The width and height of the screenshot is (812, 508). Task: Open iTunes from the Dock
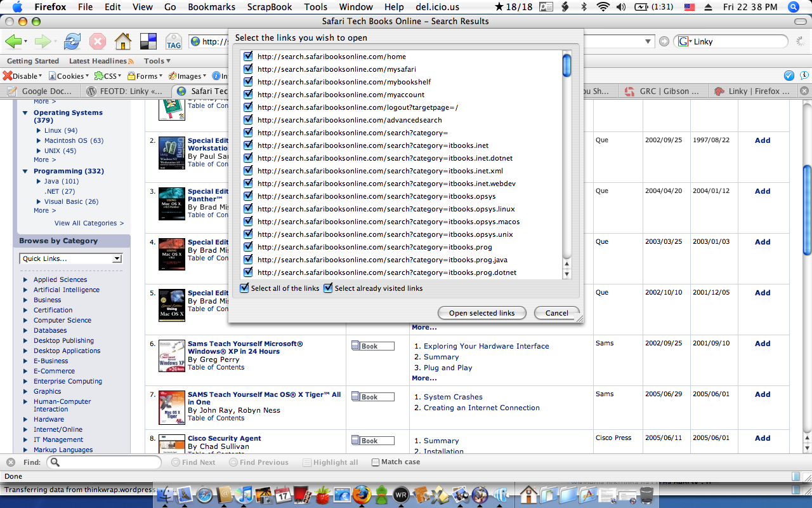tap(244, 494)
